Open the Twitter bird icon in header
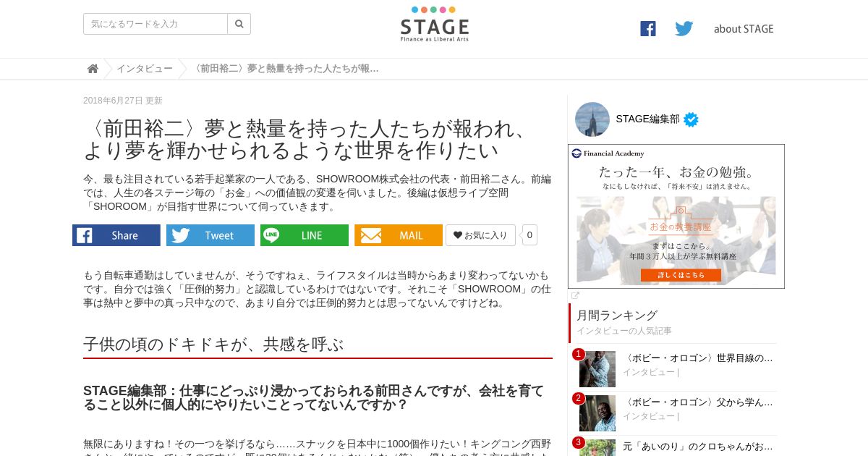This screenshot has height=456, width=868. (684, 29)
